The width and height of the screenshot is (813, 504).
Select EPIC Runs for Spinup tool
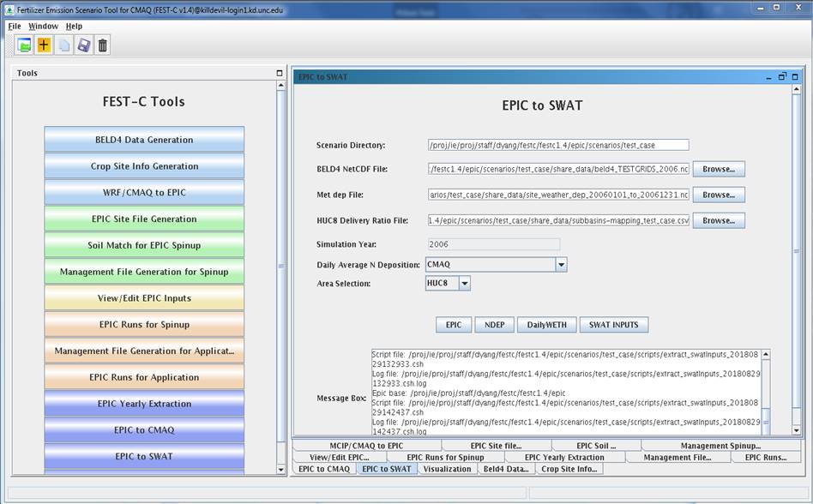pyautogui.click(x=144, y=324)
